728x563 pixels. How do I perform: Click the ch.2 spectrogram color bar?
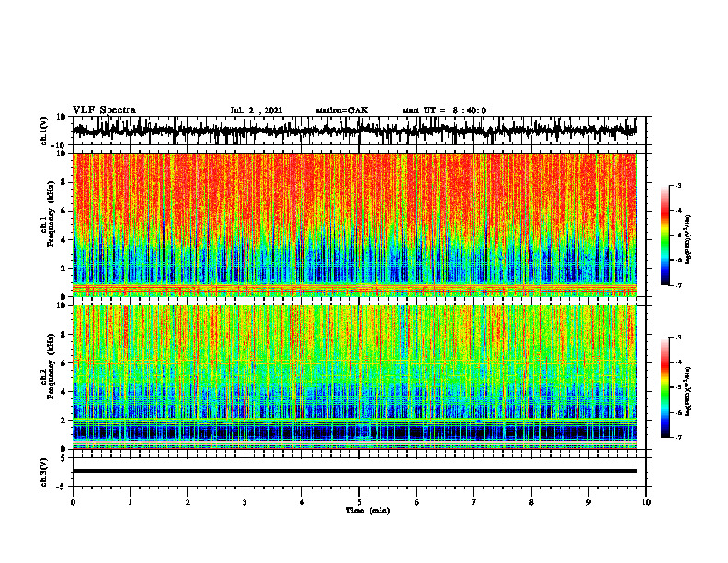tap(665, 387)
